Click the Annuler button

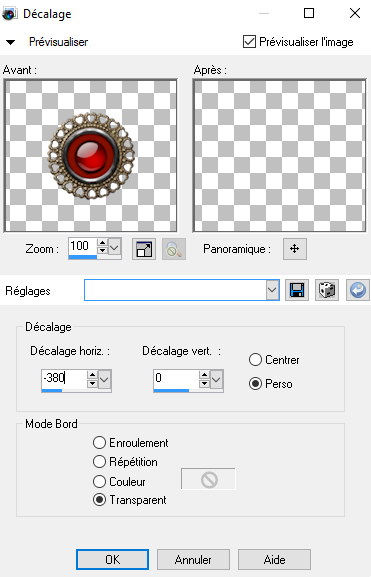click(x=193, y=559)
